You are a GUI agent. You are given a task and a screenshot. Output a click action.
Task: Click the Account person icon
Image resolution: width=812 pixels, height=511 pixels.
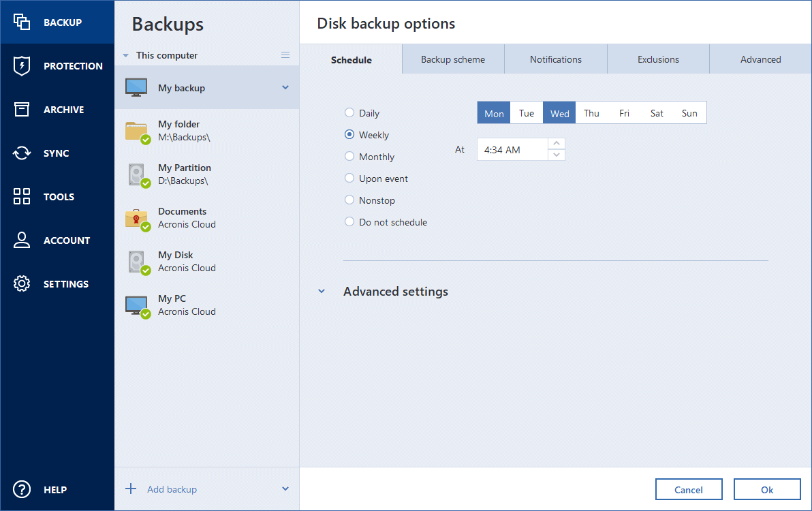click(x=22, y=241)
